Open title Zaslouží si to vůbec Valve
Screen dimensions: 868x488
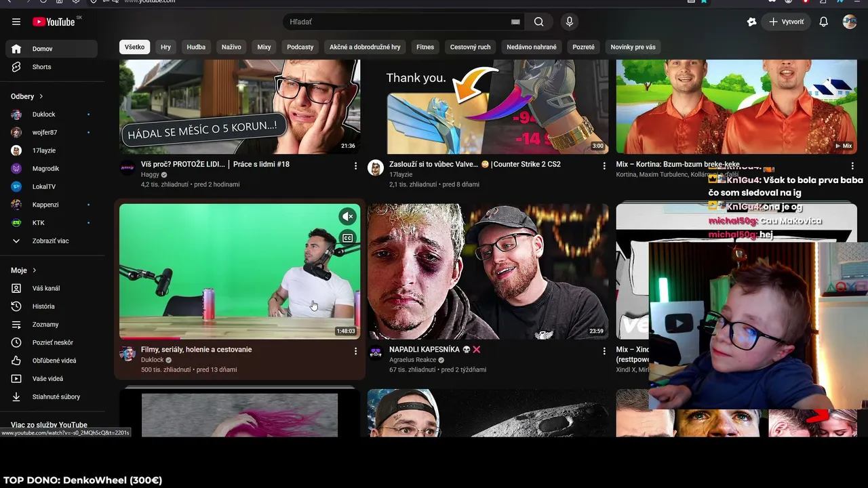point(475,164)
